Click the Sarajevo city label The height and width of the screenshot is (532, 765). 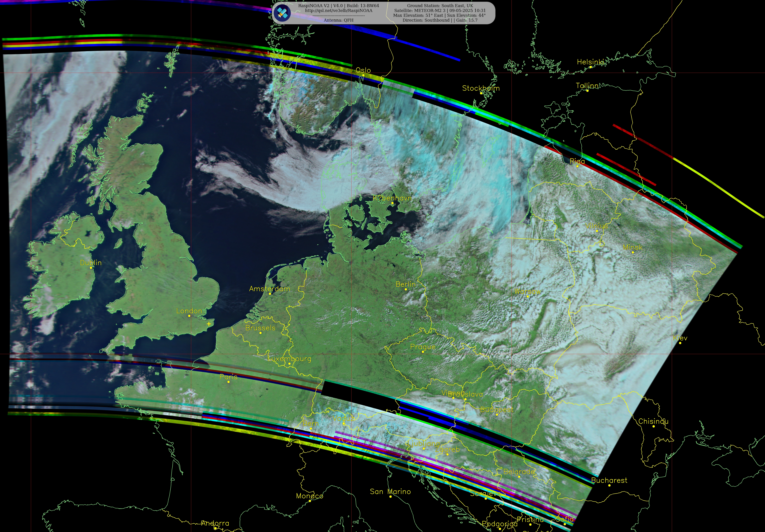485,494
